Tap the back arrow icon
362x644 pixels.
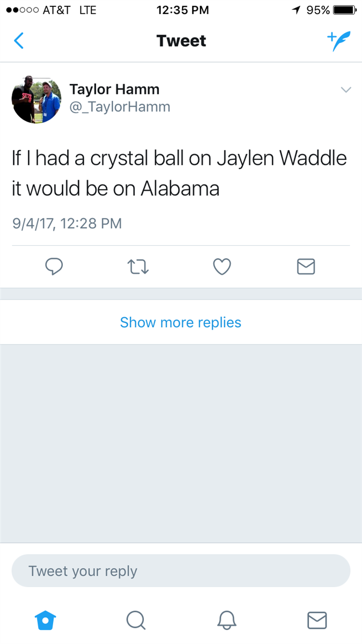(19, 41)
